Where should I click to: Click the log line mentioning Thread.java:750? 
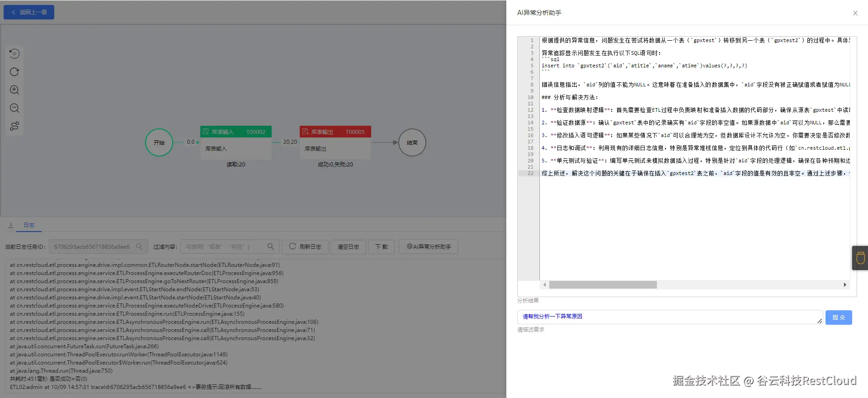click(x=61, y=371)
